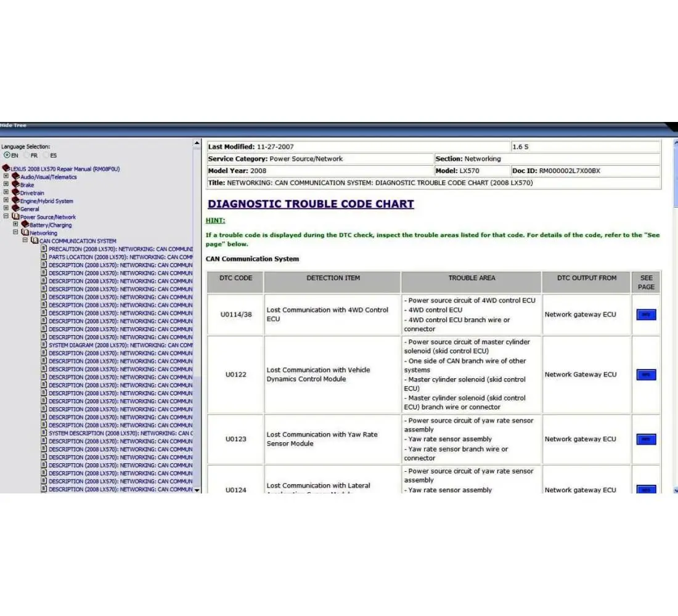Open PARTS LOCATION entry in the tree

[120, 257]
